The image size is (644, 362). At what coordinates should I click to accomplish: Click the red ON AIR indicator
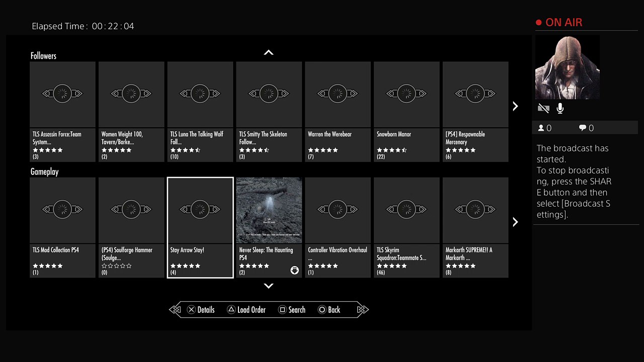coord(559,23)
